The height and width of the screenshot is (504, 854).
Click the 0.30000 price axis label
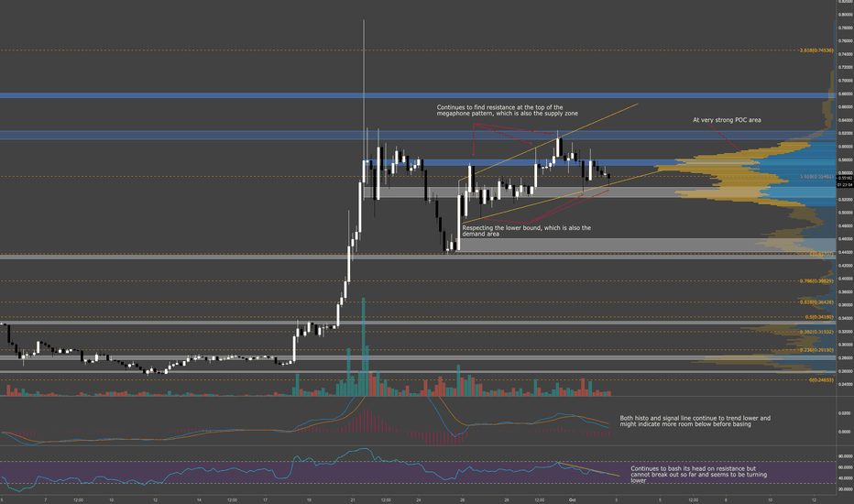coord(845,345)
